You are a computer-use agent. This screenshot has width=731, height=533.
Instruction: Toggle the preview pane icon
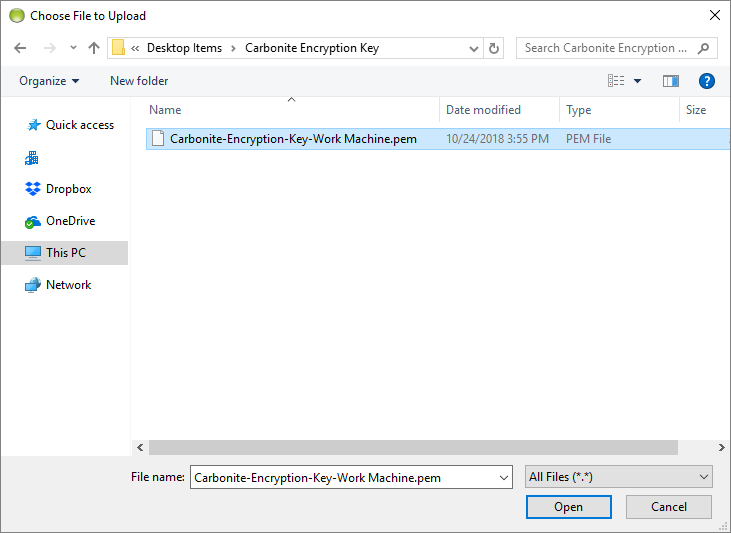[x=670, y=81]
